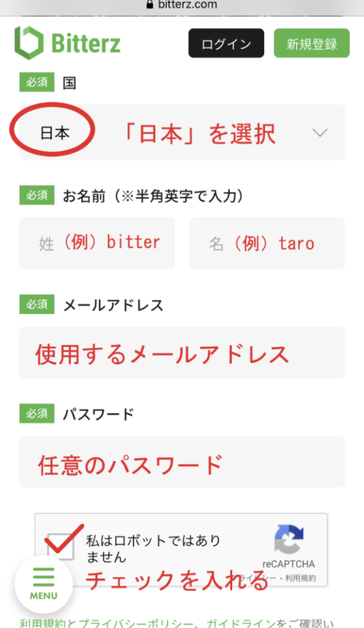Tap the lock icon in address bar
This screenshot has height=628, width=364.
(x=150, y=5)
